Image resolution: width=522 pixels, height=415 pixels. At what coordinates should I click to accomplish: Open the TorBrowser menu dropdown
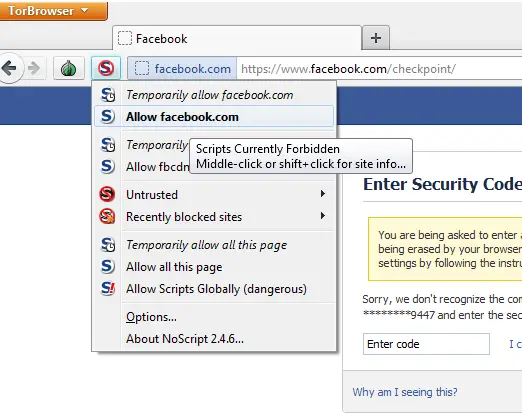coord(53,11)
